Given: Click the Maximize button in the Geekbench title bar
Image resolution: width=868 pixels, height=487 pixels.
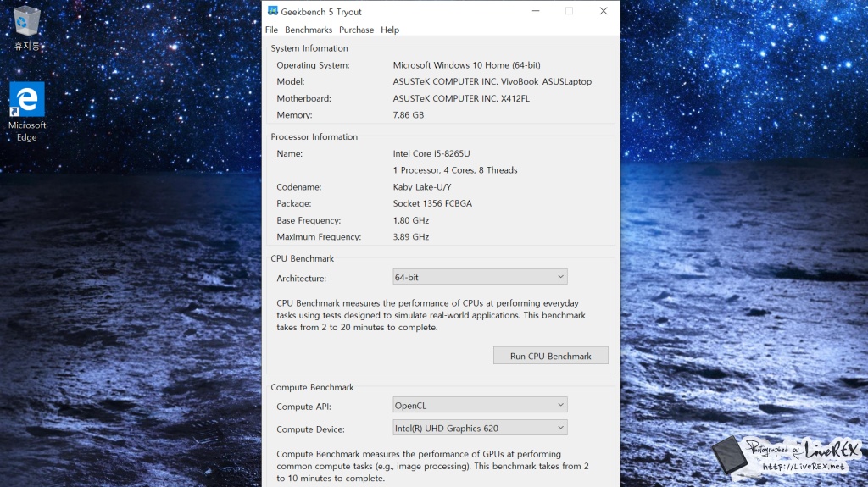Looking at the screenshot, I should coord(569,11).
